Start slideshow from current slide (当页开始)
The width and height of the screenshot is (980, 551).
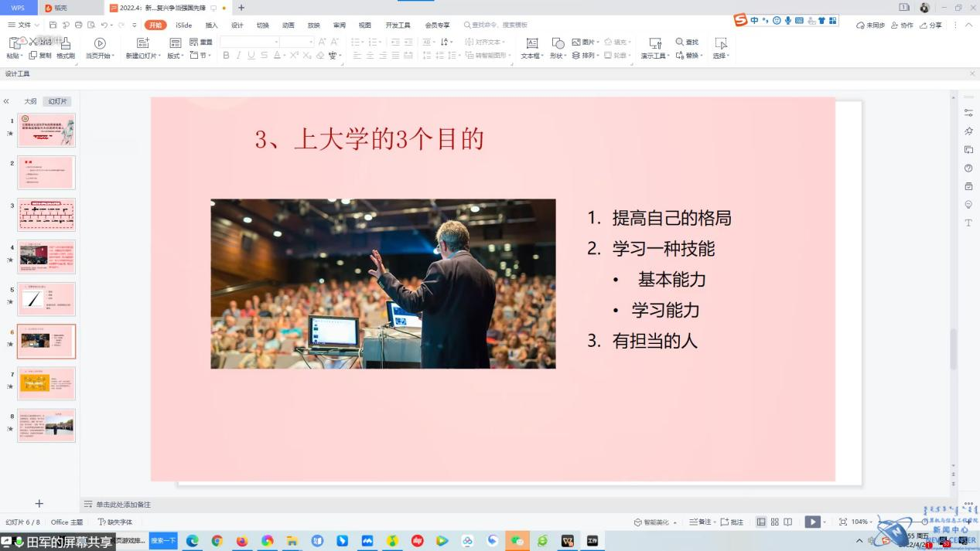99,48
